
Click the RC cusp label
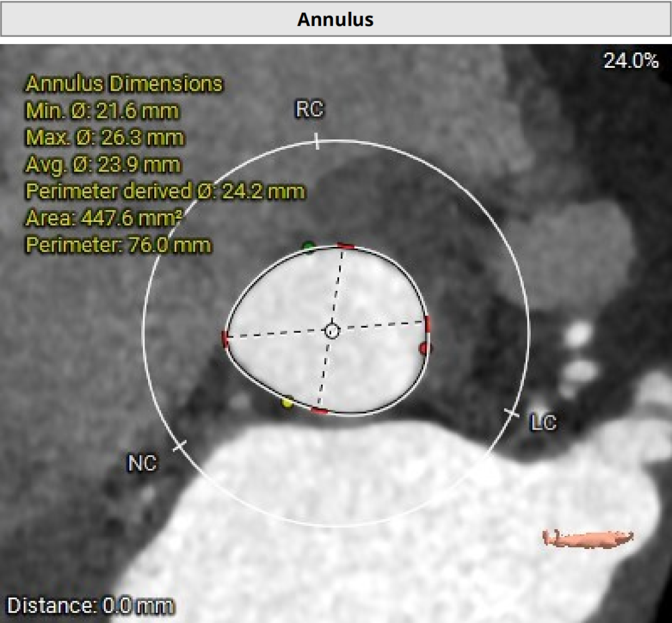(309, 110)
